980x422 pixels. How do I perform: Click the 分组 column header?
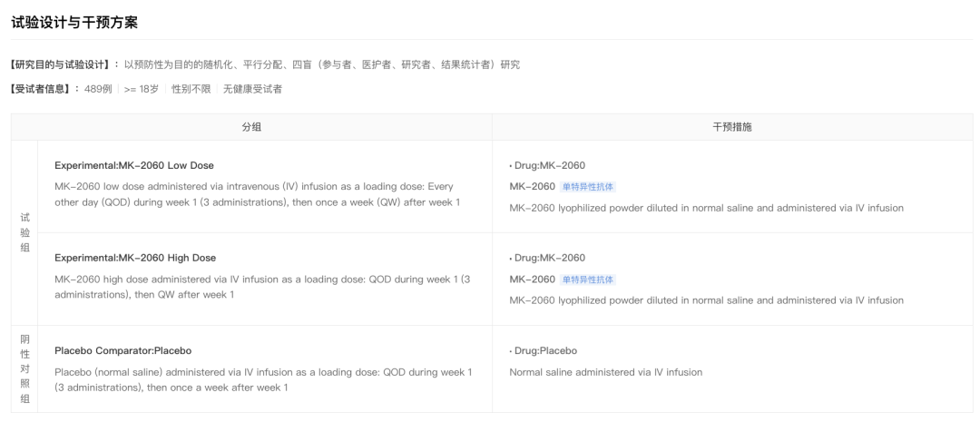click(251, 127)
